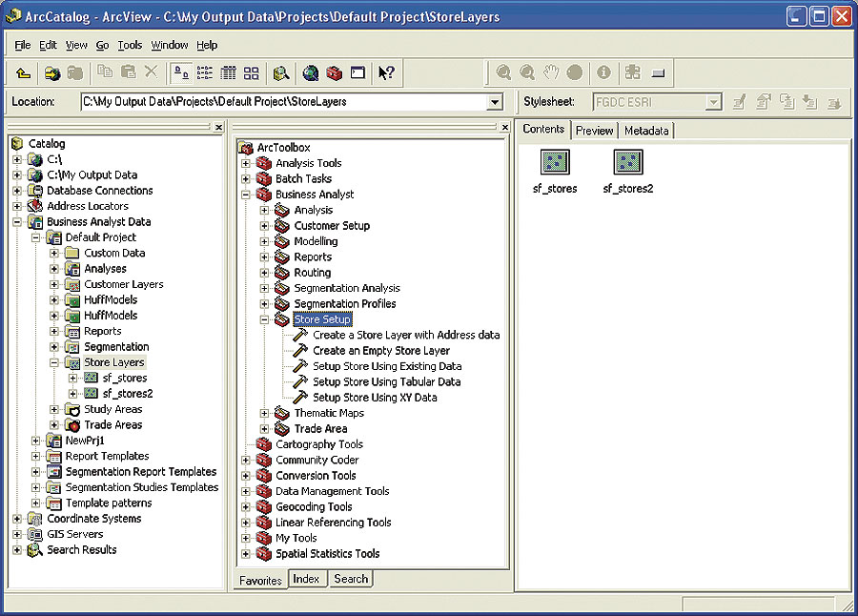This screenshot has width=858, height=616.
Task: Expand the Analysis Tools toolbox
Action: [x=246, y=163]
